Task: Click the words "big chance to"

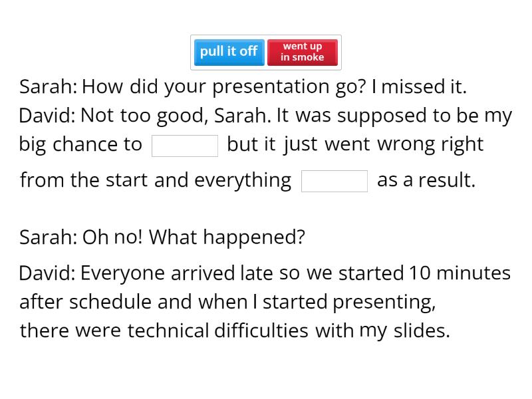Action: tap(80, 145)
